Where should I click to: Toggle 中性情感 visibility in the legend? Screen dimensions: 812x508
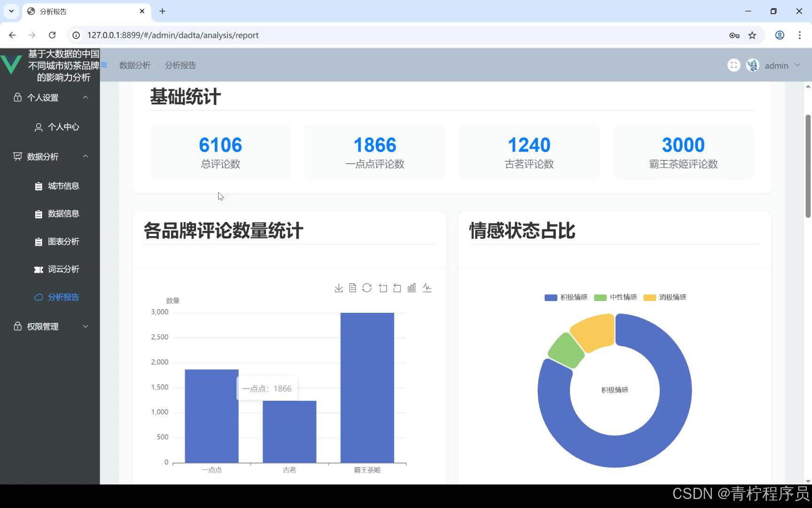[x=617, y=297]
